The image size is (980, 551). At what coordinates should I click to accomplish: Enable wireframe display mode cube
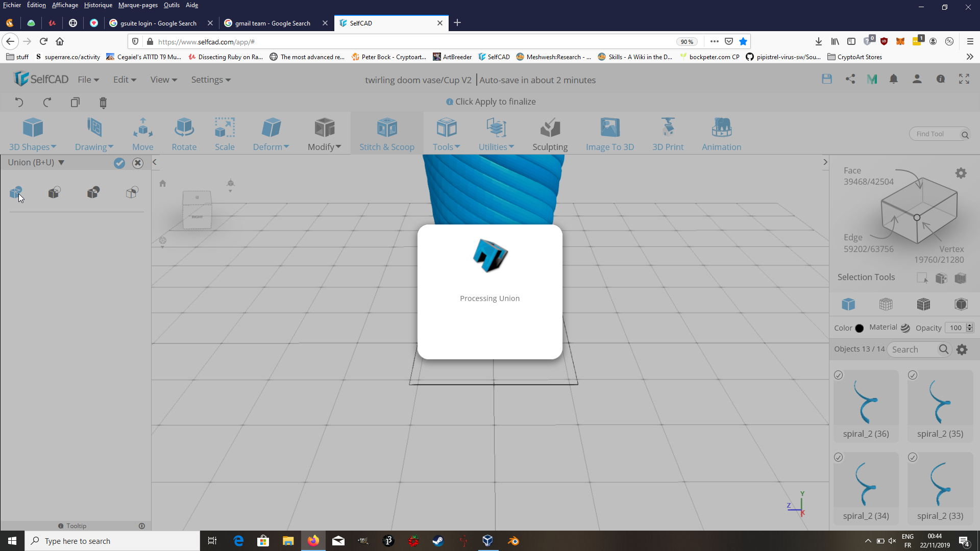886,305
